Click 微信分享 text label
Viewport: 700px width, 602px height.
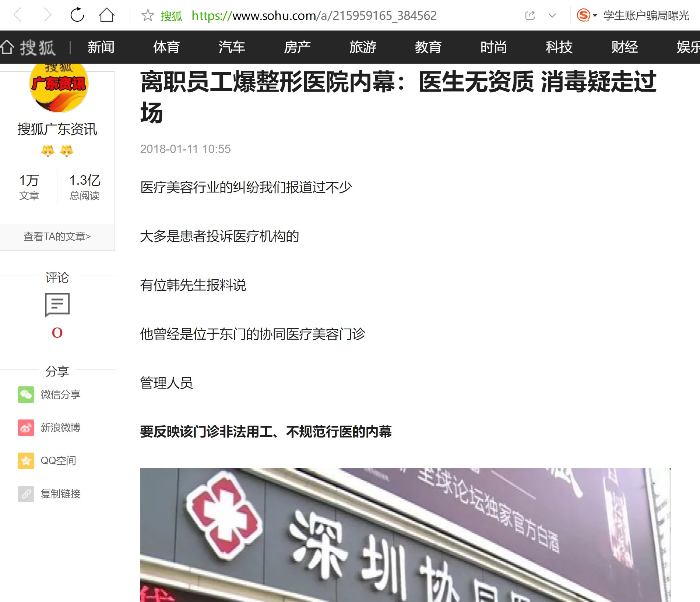[60, 394]
